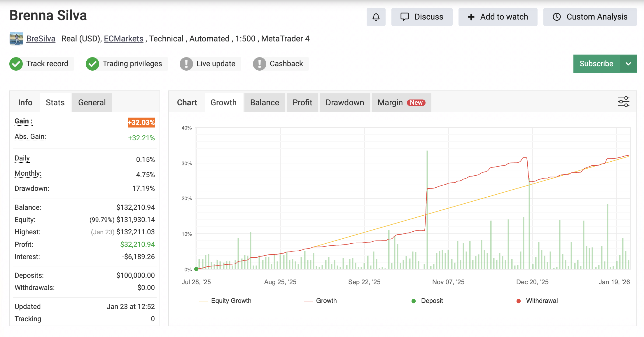Image resolution: width=644 pixels, height=337 pixels.
Task: Expand the Subscribe options chevron
Action: pyautogui.click(x=629, y=64)
